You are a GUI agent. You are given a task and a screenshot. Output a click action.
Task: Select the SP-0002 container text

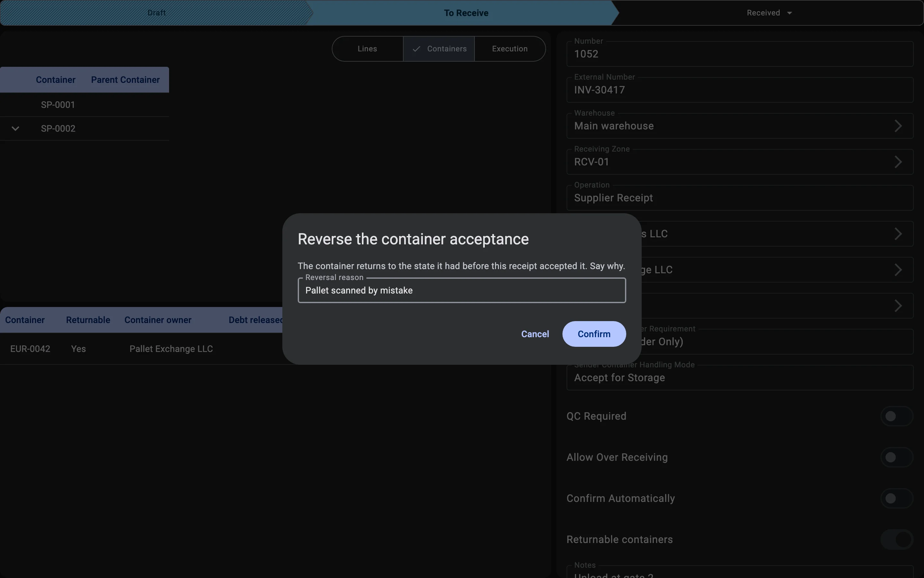pos(58,128)
